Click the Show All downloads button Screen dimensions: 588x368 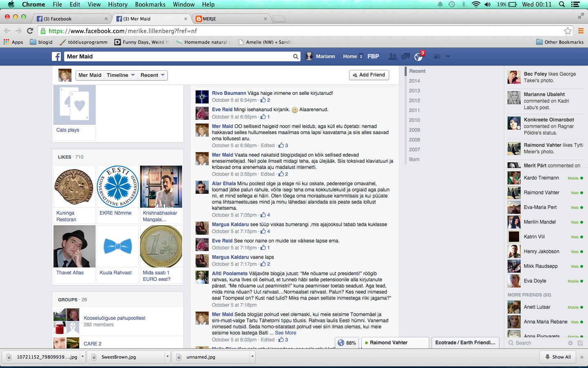click(x=558, y=357)
